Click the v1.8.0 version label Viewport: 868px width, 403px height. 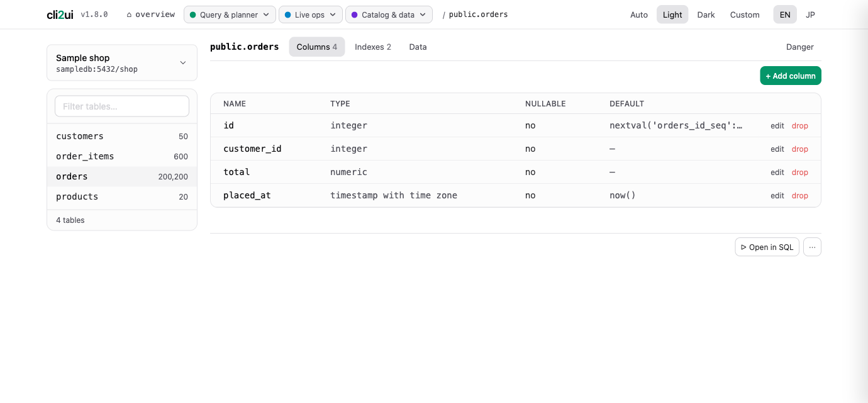tap(94, 14)
